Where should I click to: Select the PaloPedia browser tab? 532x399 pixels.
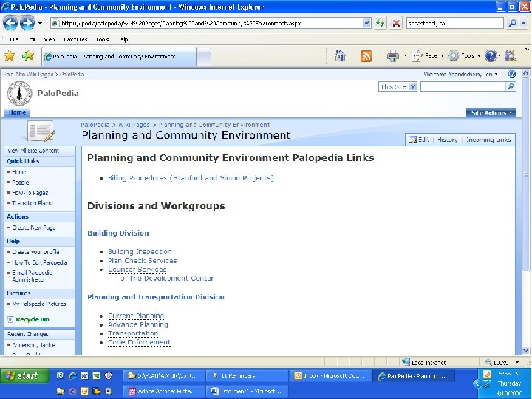tap(119, 56)
